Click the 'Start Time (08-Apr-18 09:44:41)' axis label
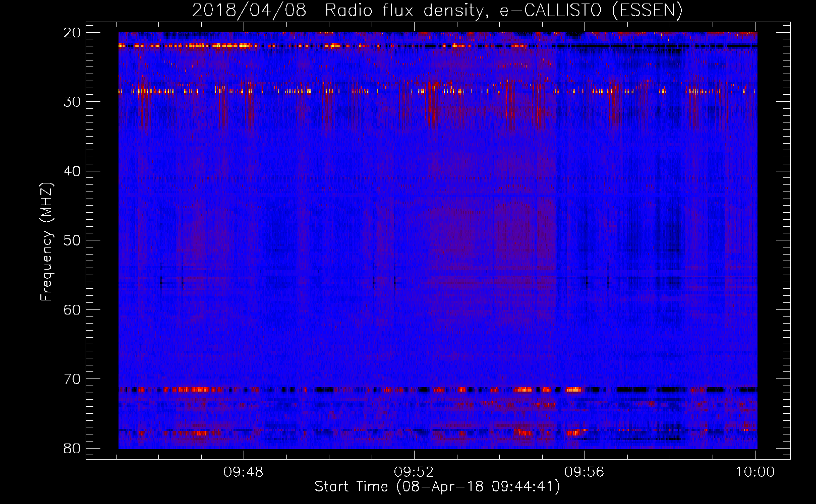Image resolution: width=816 pixels, height=504 pixels. click(437, 487)
